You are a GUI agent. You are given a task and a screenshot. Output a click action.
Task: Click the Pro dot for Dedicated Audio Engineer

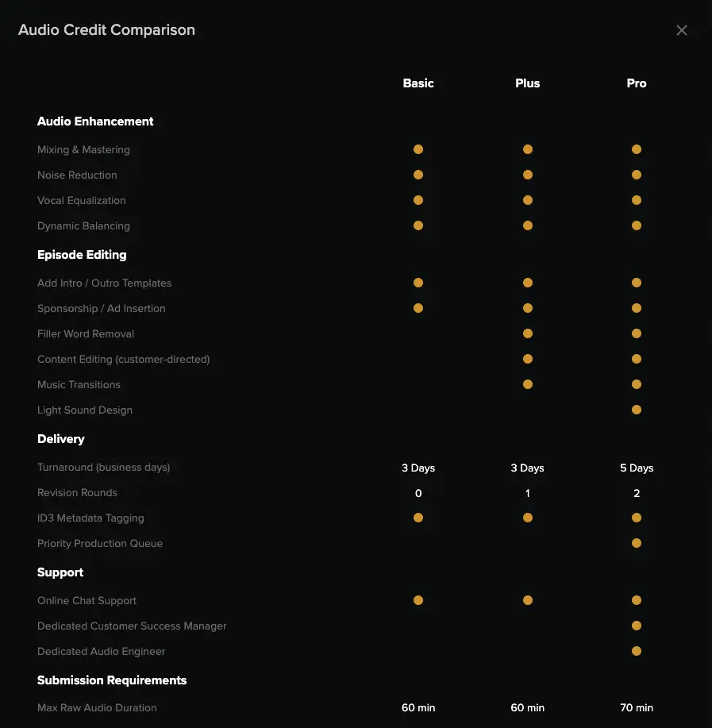(x=637, y=651)
